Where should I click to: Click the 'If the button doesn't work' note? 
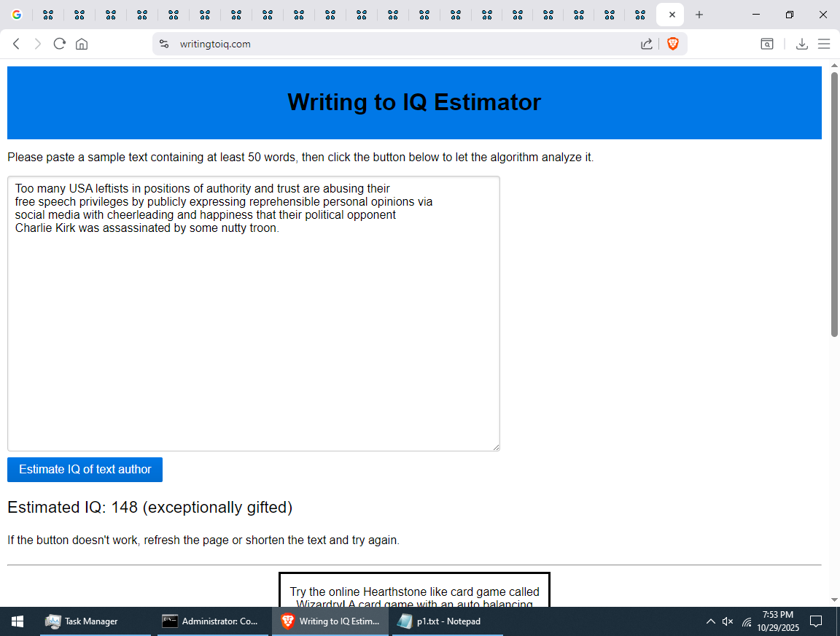tap(203, 540)
